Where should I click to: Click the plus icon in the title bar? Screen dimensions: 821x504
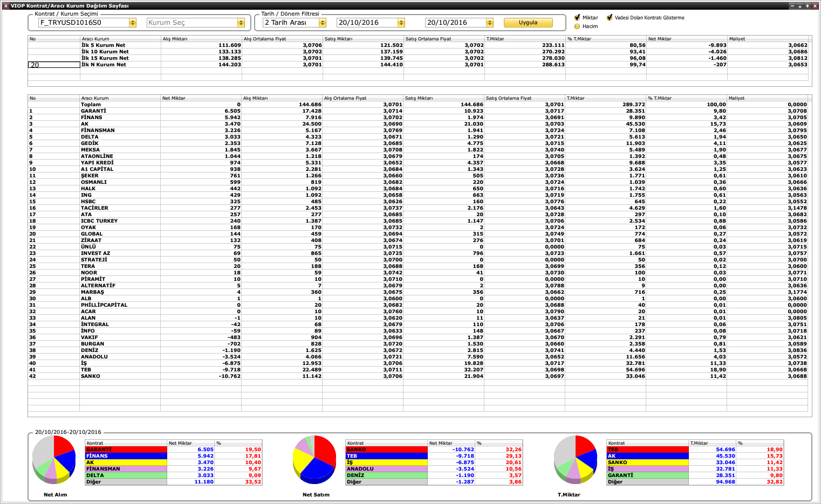click(x=808, y=6)
